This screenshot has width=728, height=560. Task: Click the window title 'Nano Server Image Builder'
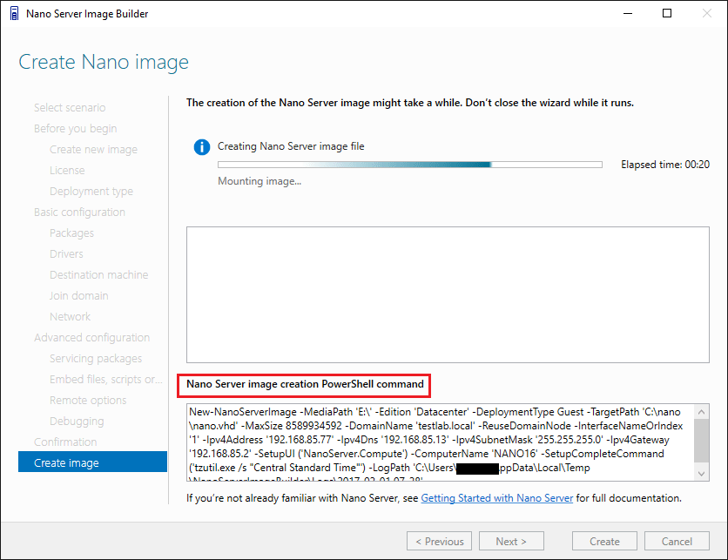(87, 14)
